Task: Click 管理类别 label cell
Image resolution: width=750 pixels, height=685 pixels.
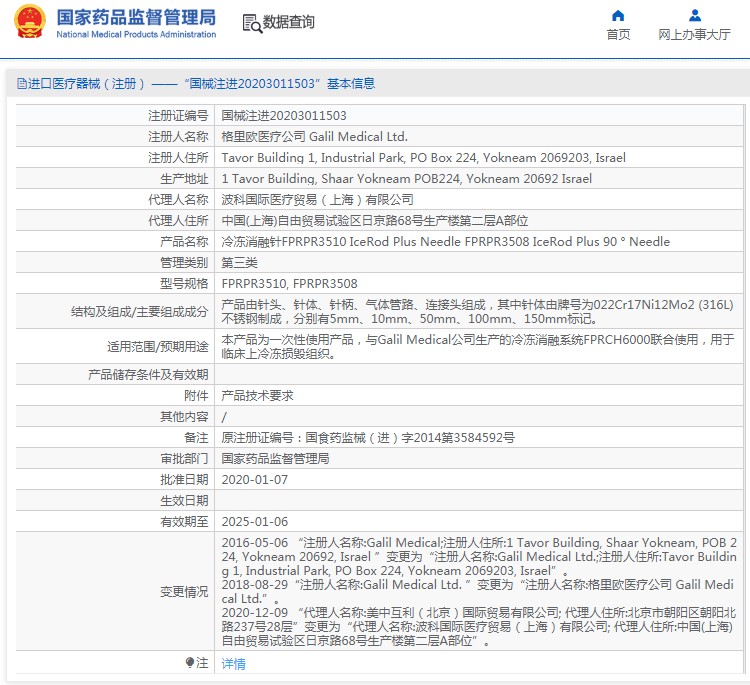Action: point(115,263)
